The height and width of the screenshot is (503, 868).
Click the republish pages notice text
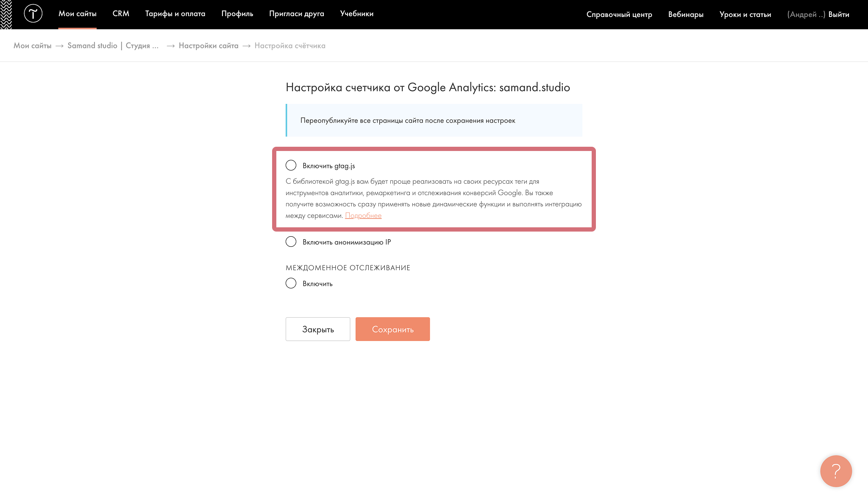pos(408,120)
